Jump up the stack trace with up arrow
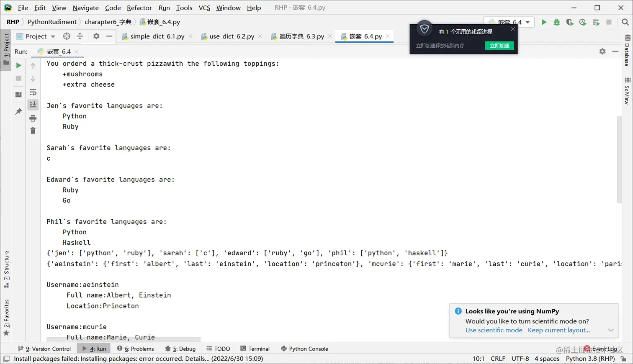 point(33,66)
